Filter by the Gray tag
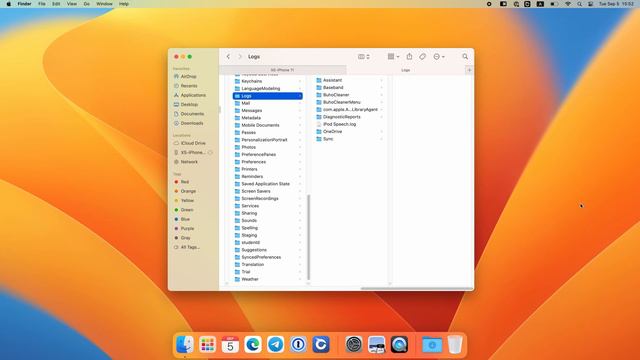The height and width of the screenshot is (360, 640). coord(185,238)
